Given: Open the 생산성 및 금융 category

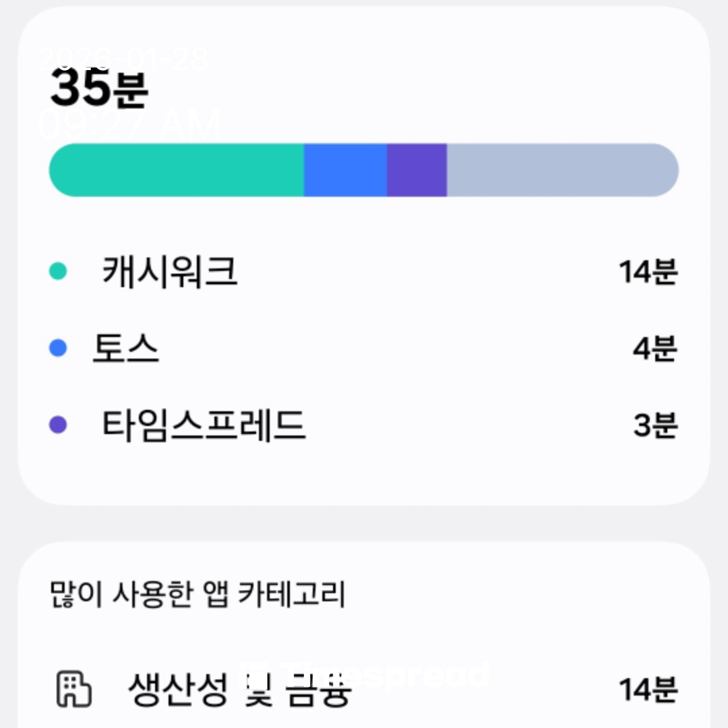Looking at the screenshot, I should coord(239,690).
